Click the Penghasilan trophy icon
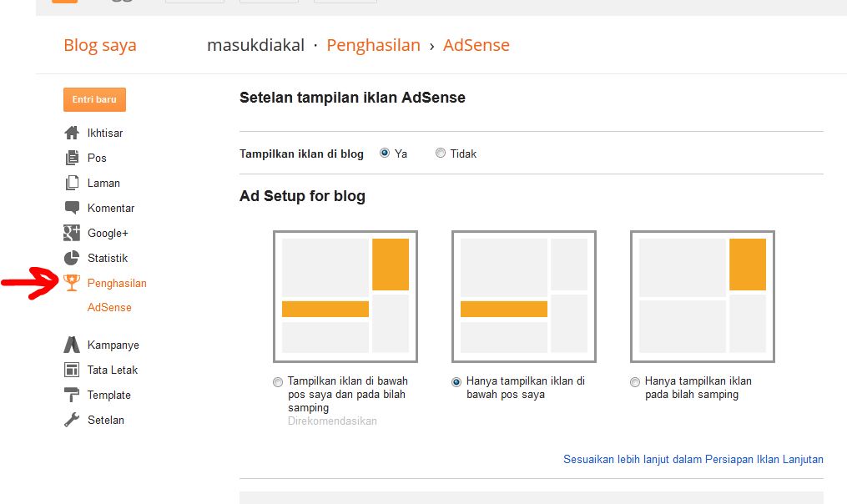 click(72, 283)
